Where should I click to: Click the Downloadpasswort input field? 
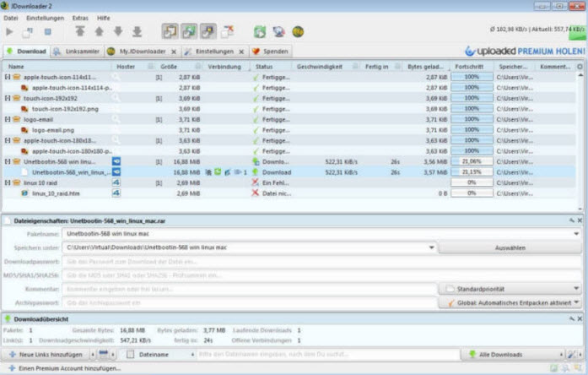point(321,261)
